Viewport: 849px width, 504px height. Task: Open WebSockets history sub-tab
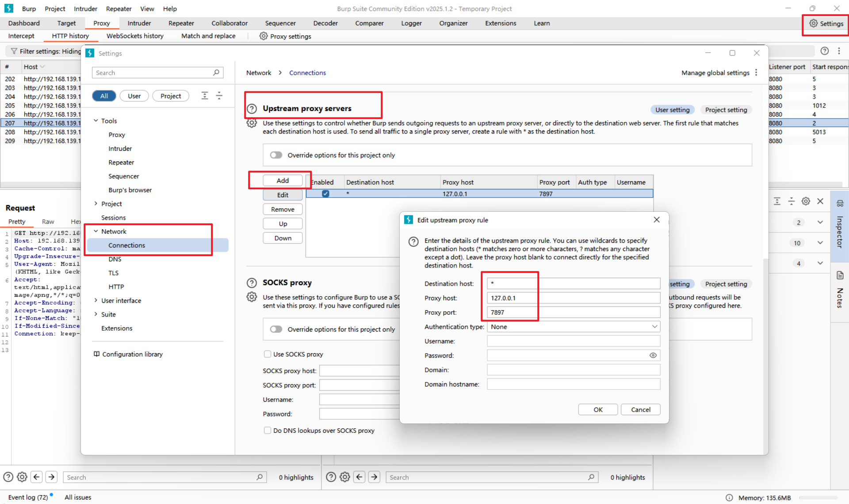pyautogui.click(x=135, y=36)
